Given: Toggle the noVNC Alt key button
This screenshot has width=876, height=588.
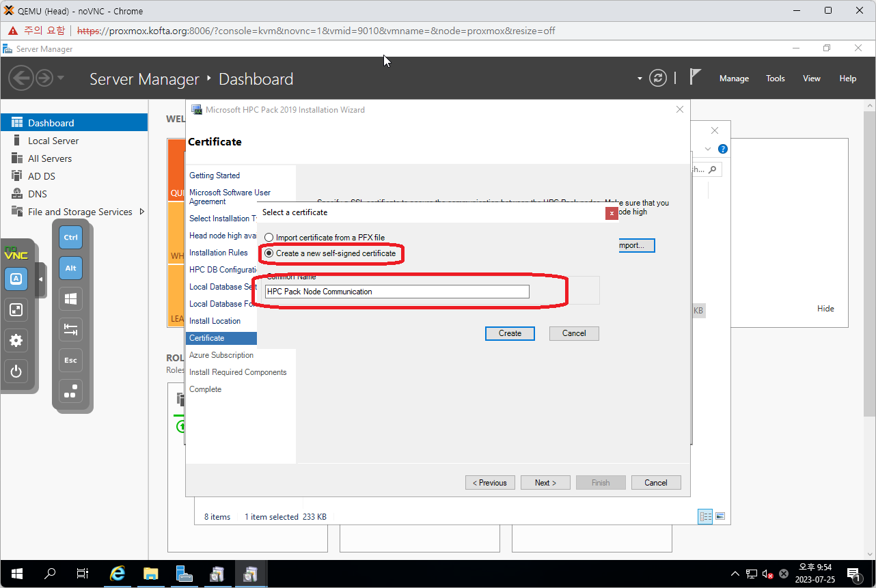Looking at the screenshot, I should point(70,268).
